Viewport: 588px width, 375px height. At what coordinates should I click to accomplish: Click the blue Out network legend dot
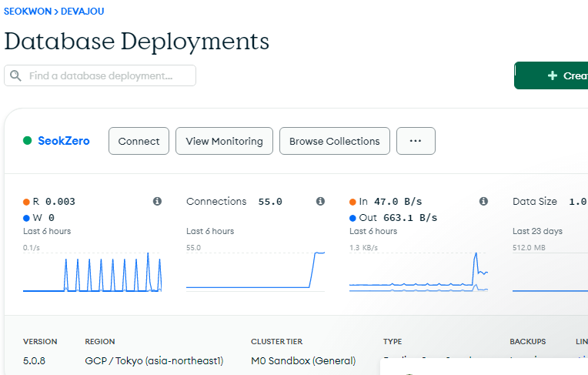tap(352, 218)
